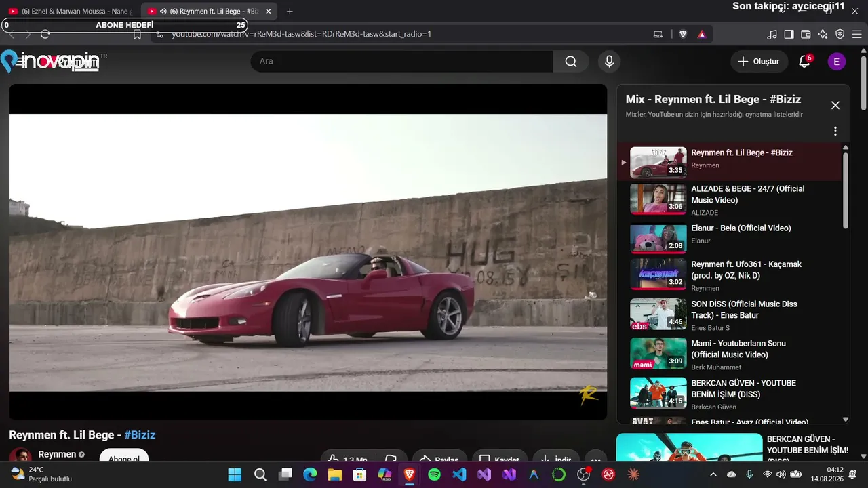Click the Reynmen channel avatar

pyautogui.click(x=20, y=455)
